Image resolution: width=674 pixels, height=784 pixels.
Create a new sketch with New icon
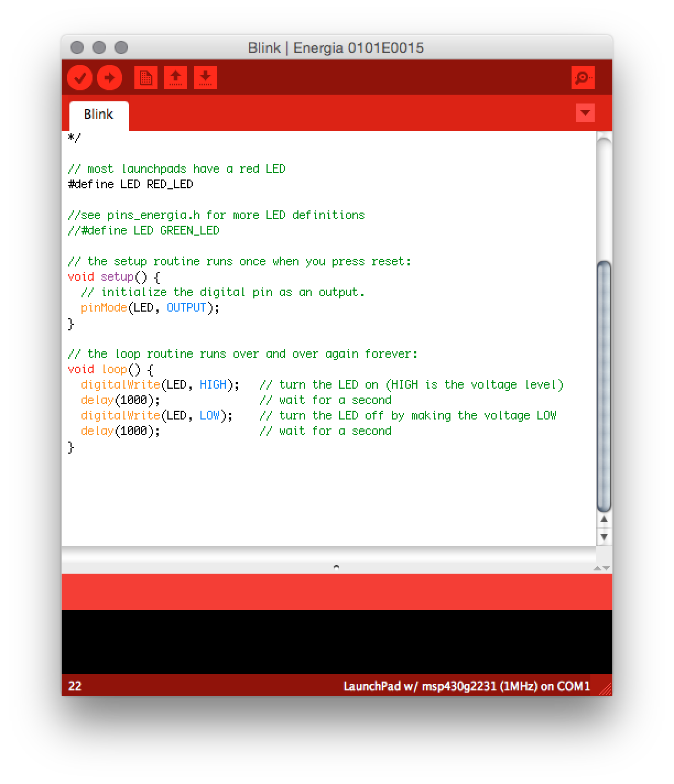coord(146,78)
